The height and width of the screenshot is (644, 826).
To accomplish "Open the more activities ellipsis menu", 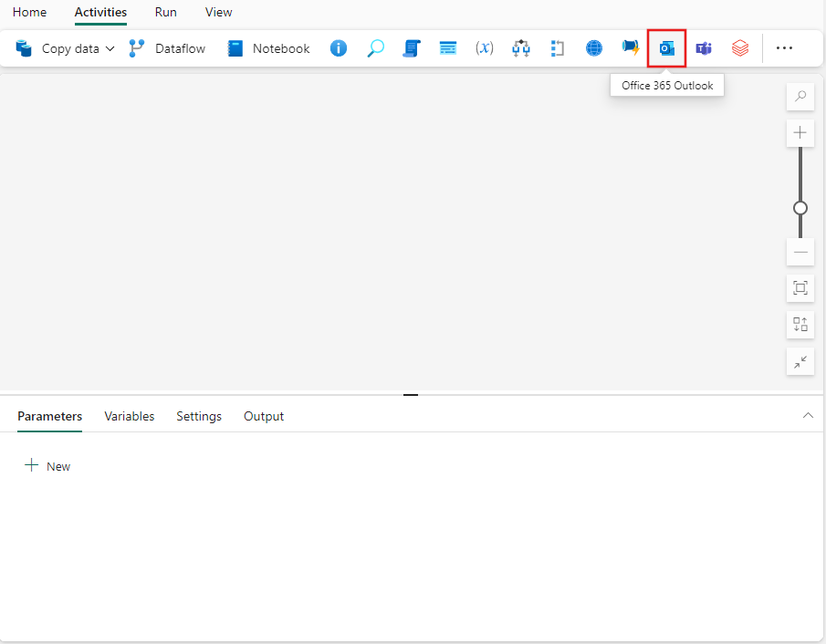I will (x=784, y=47).
